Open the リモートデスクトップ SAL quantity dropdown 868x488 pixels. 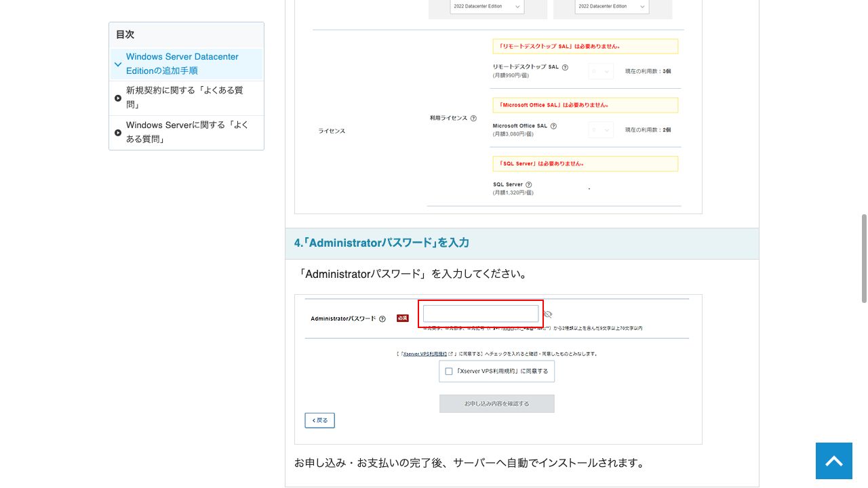tap(601, 71)
